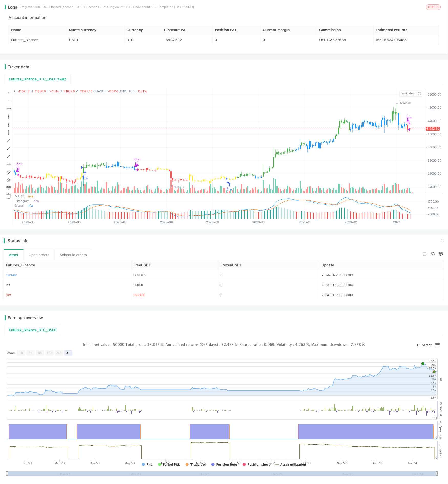Image resolution: width=448 pixels, height=484 pixels.
Task: Expand the ticker chart to fullscreen
Action: point(419,93)
